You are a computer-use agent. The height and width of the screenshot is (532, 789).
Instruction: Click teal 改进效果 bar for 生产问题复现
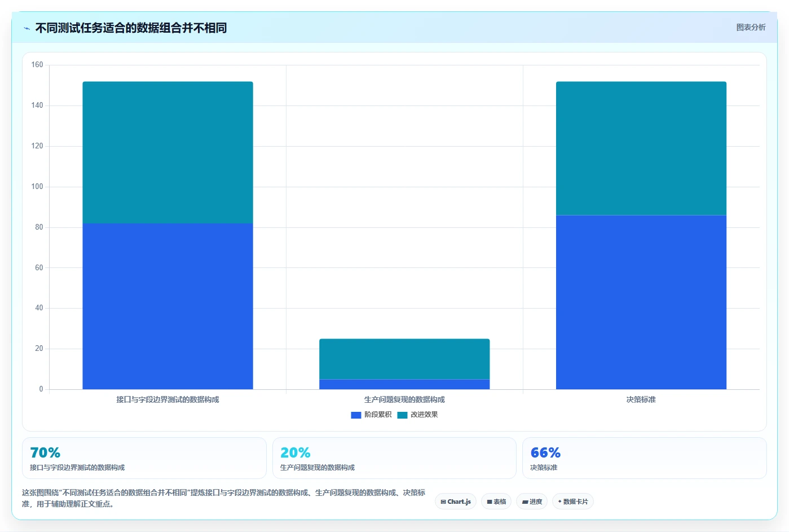pos(404,359)
